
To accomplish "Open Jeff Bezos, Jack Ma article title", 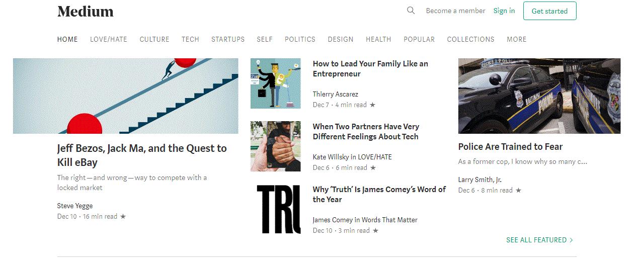I will point(142,155).
